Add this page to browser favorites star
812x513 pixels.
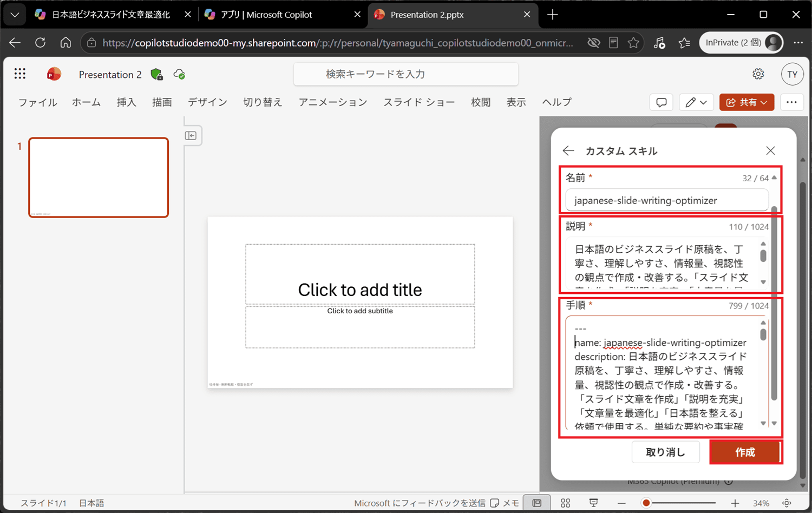click(x=633, y=42)
